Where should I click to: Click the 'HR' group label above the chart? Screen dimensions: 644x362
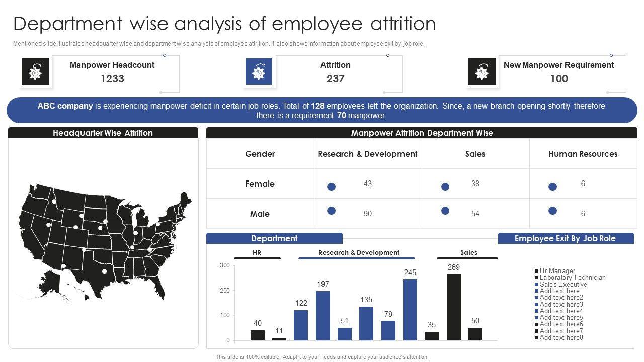tap(257, 252)
